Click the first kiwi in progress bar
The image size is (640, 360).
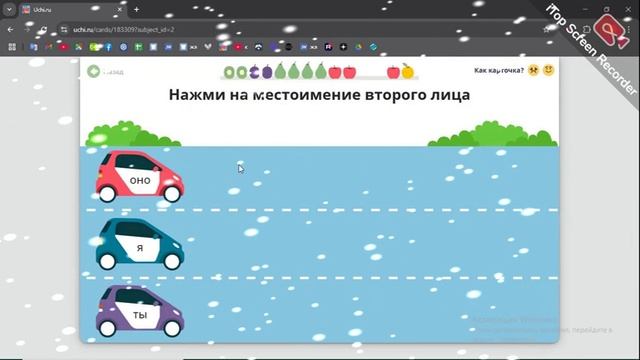coord(229,72)
